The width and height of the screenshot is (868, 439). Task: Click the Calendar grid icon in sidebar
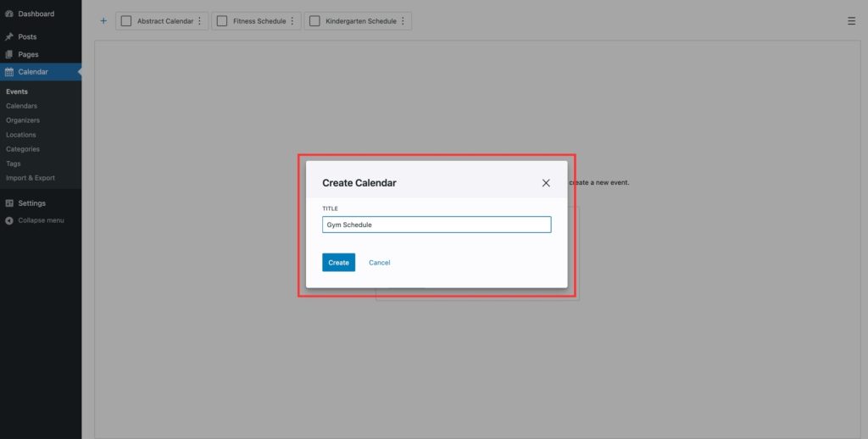(8, 72)
